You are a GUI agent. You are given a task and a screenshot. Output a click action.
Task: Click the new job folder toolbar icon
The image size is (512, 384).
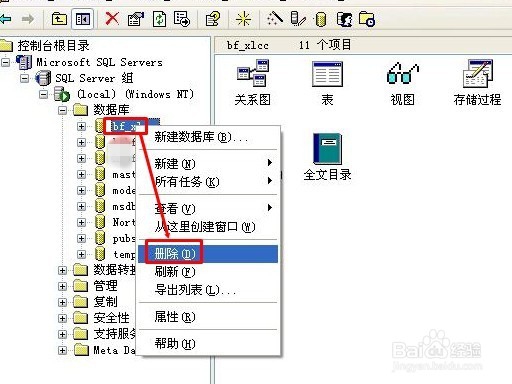click(x=367, y=19)
